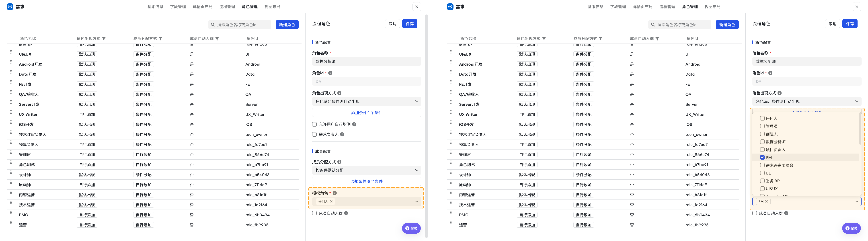
Task: Select the UX Writer row name, right window
Action: pyautogui.click(x=468, y=114)
